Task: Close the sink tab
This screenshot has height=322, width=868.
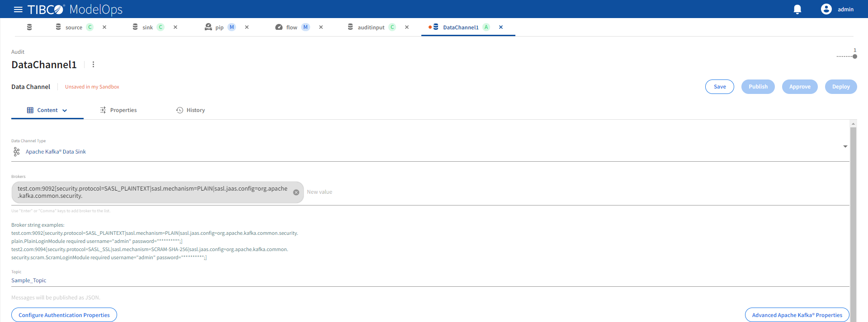Action: (175, 27)
